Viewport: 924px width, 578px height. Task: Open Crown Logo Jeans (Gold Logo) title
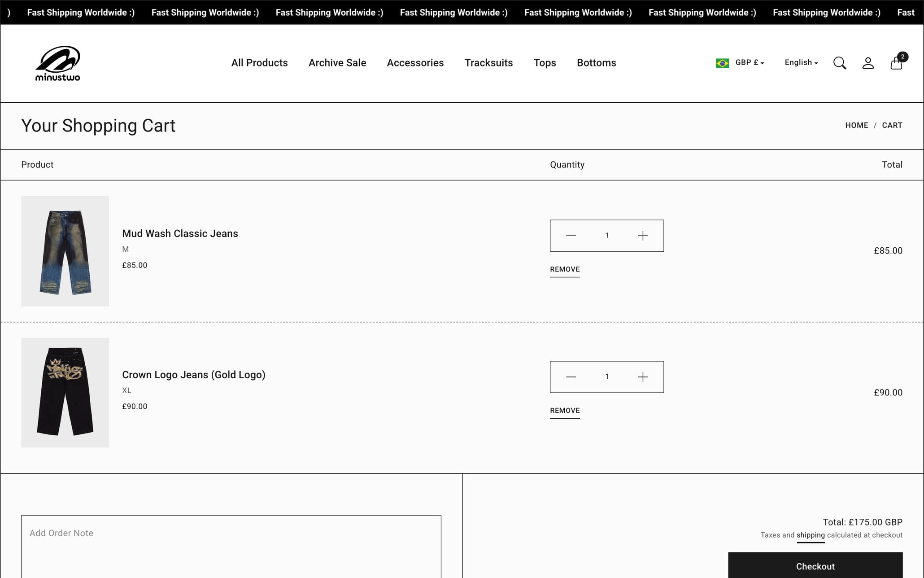[194, 375]
